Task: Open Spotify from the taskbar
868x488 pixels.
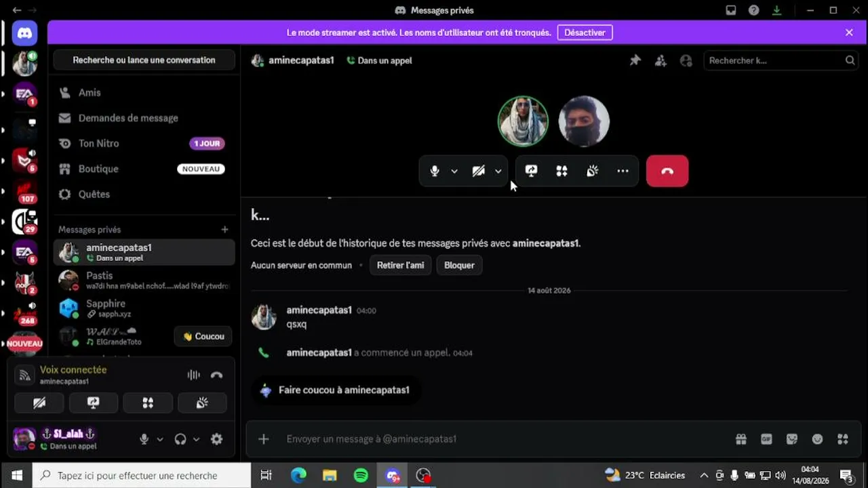Action: pyautogui.click(x=361, y=476)
